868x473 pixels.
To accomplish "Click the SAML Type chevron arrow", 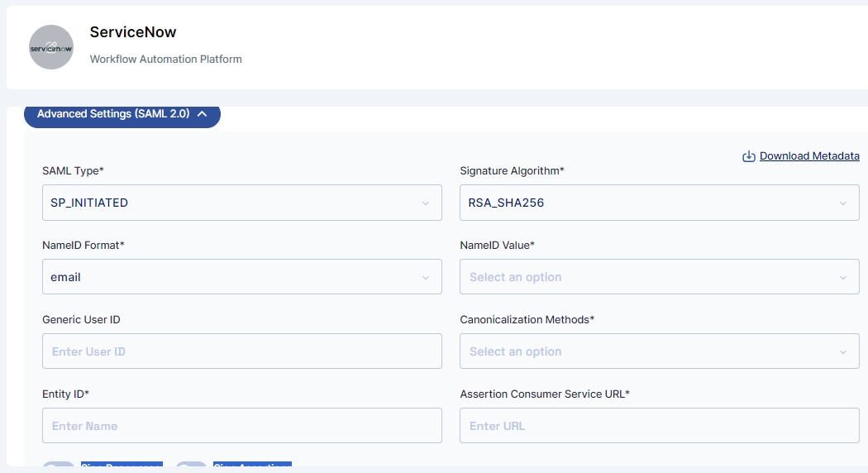I will (425, 203).
